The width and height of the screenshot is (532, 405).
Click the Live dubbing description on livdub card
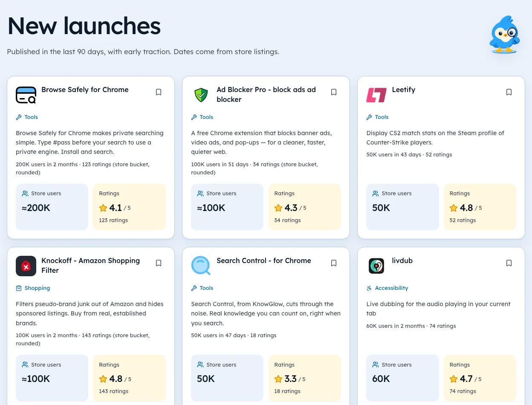438,309
